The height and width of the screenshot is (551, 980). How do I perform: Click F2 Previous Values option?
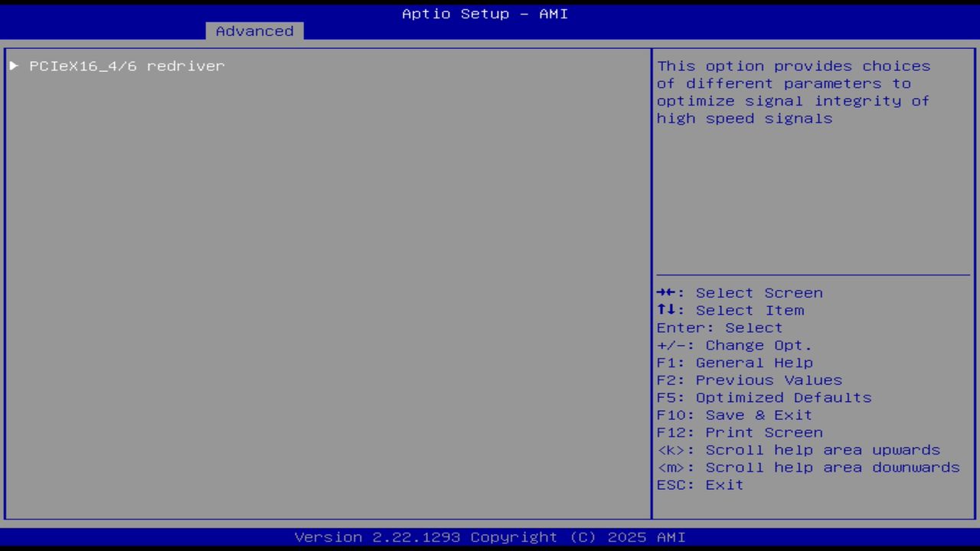pos(749,380)
